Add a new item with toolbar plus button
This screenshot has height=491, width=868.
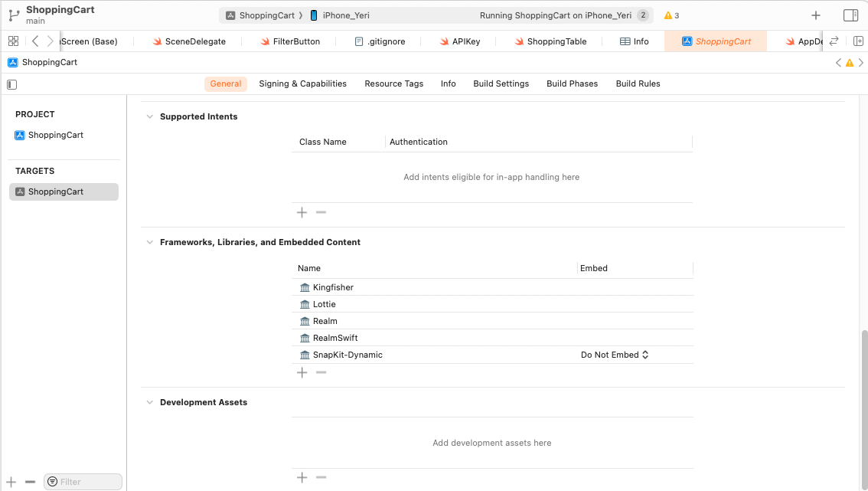815,15
